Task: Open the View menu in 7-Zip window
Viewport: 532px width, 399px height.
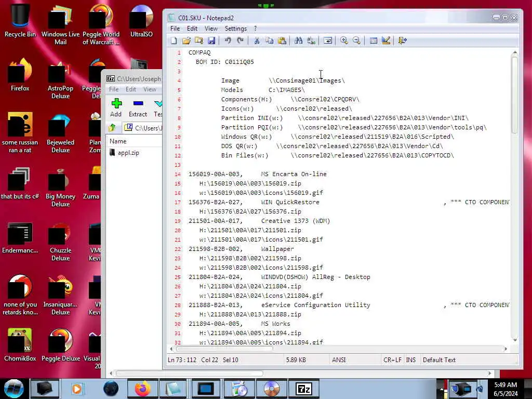Action: pyautogui.click(x=150, y=89)
